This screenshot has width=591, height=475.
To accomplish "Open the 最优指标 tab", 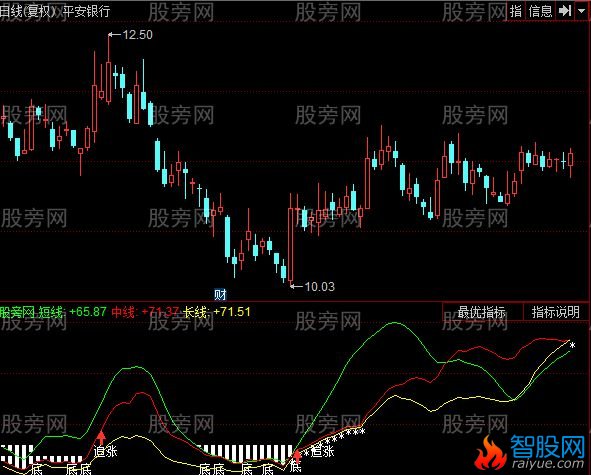I will (482, 312).
